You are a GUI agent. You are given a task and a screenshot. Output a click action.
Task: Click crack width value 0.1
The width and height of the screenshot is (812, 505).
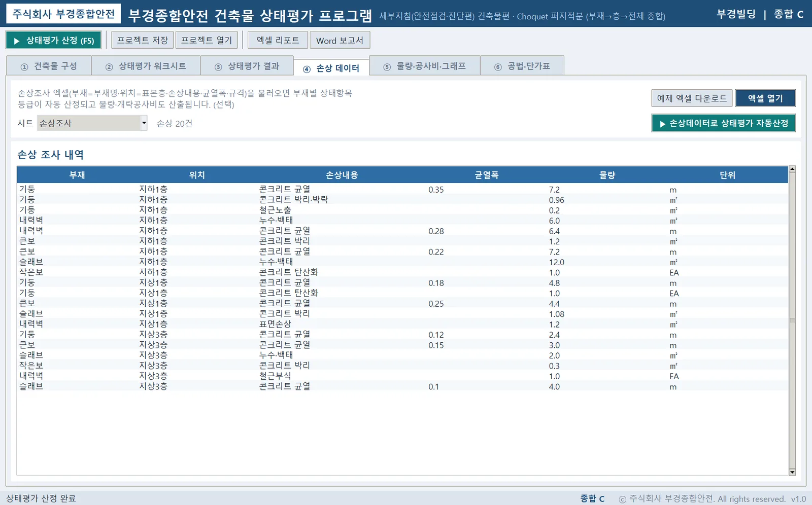(x=434, y=387)
